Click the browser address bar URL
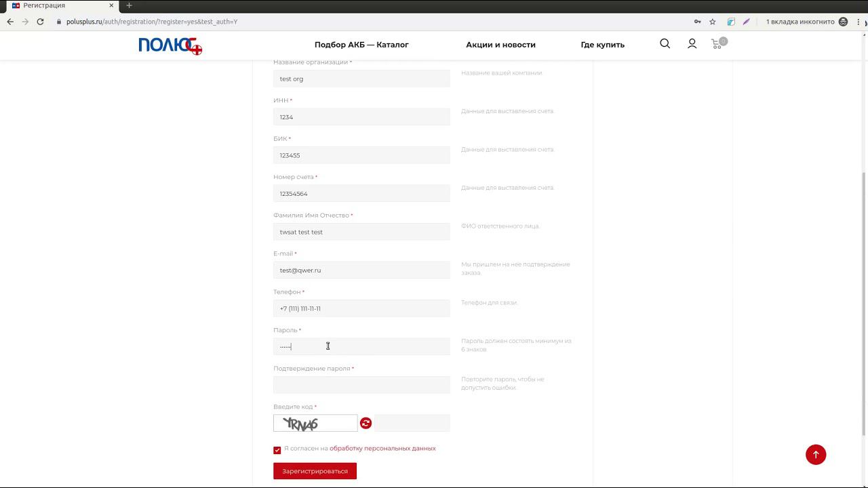Screen dimensions: 868x488 (x=152, y=22)
